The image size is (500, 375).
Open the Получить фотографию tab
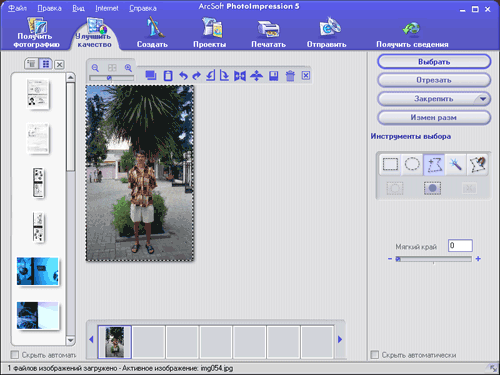36,33
